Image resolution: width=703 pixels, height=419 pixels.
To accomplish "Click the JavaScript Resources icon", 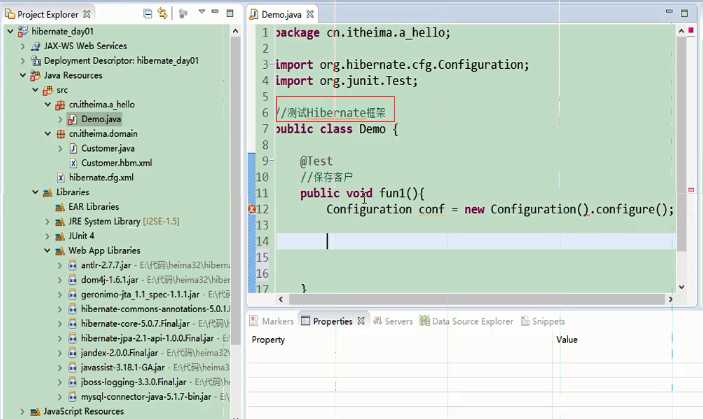I will point(35,411).
